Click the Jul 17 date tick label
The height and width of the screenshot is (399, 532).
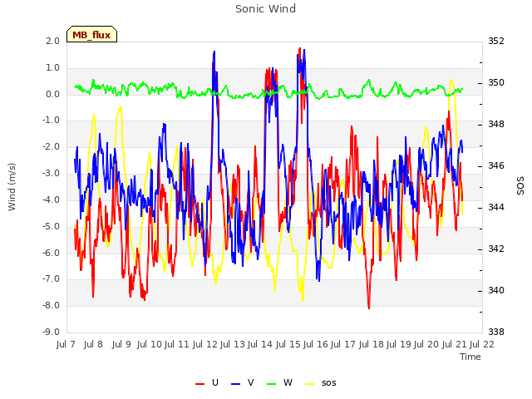point(343,344)
